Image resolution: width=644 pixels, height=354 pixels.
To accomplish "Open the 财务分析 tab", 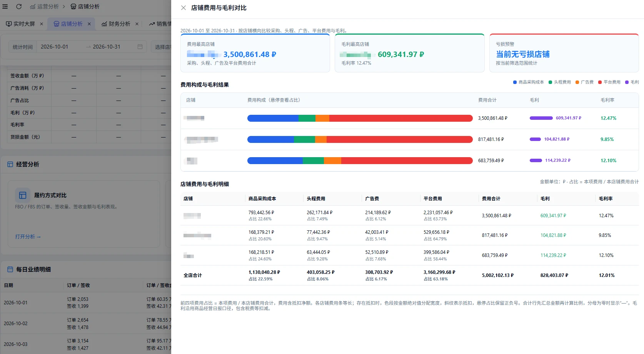I will coord(116,24).
